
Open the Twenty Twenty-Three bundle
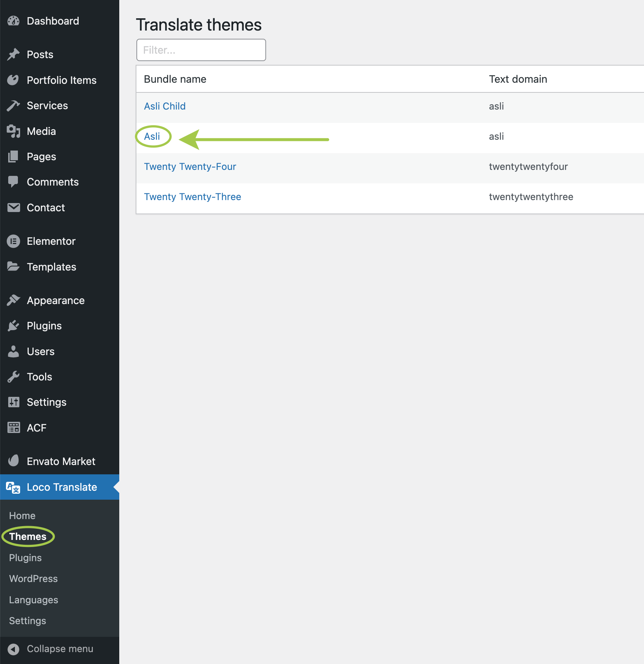coord(192,197)
